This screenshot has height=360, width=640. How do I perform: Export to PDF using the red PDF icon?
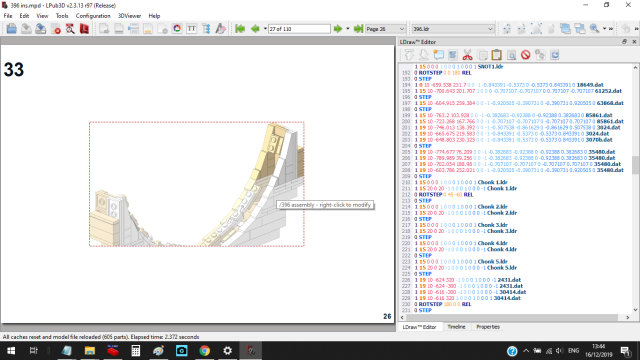pyautogui.click(x=84, y=29)
